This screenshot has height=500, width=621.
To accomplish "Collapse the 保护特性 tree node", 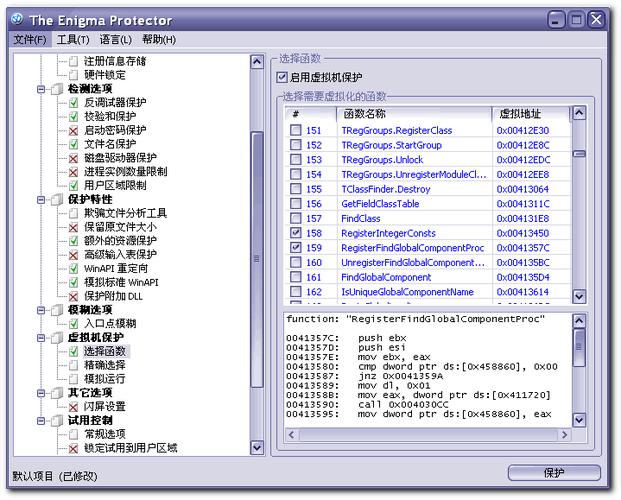I will point(41,199).
